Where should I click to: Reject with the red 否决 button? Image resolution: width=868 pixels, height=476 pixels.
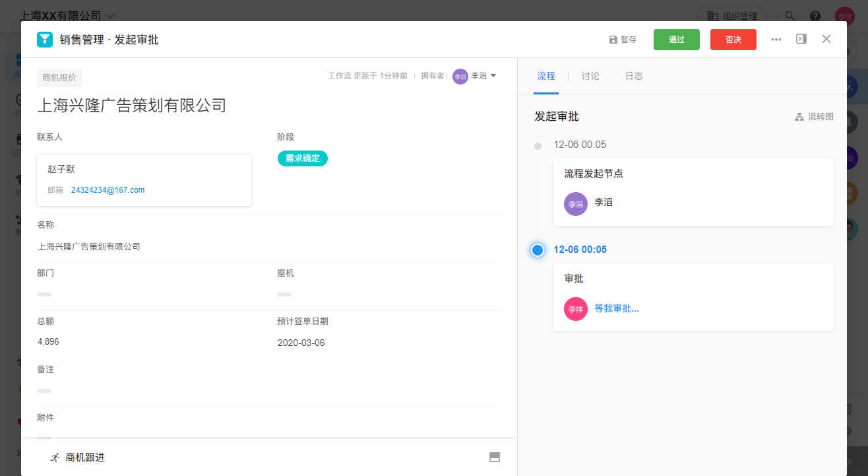click(x=733, y=40)
